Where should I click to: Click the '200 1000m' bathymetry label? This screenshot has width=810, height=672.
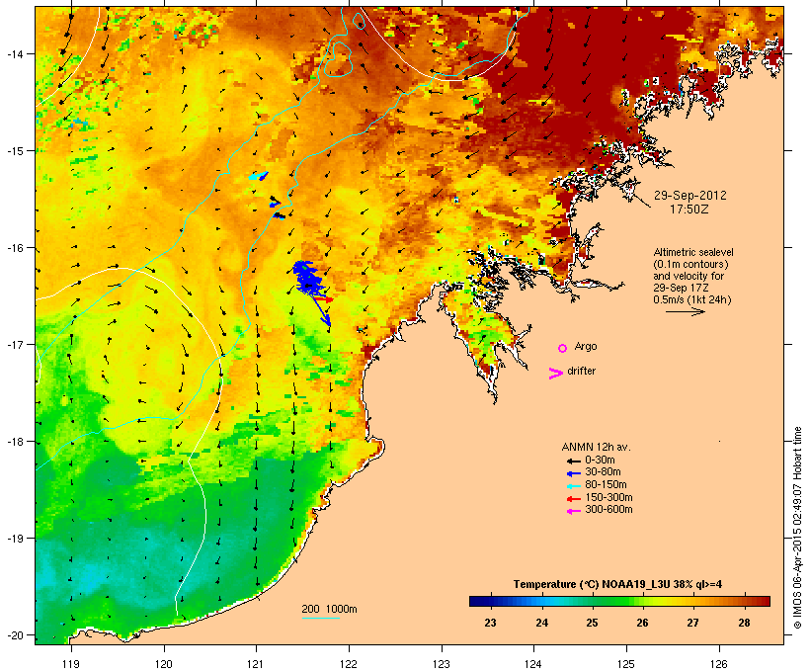tap(329, 609)
